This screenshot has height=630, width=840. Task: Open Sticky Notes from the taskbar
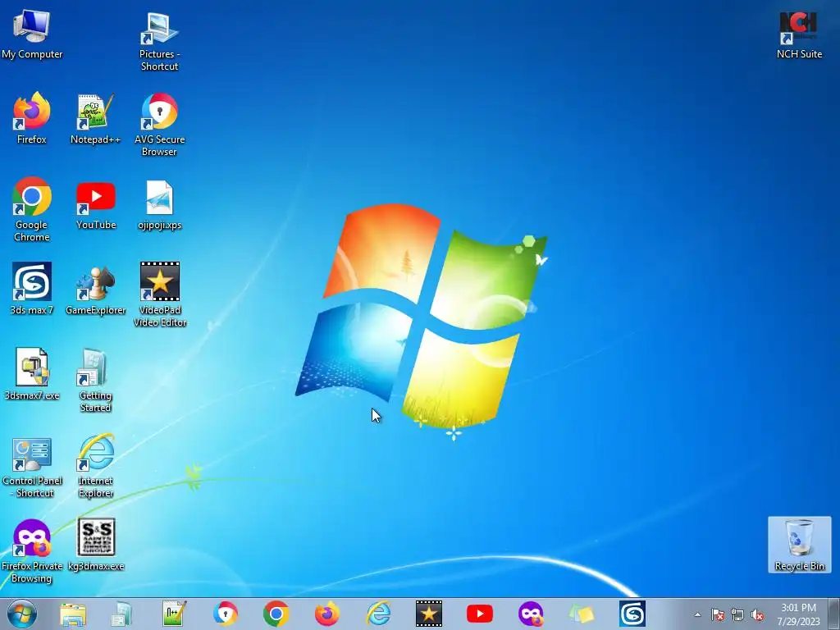tap(582, 614)
